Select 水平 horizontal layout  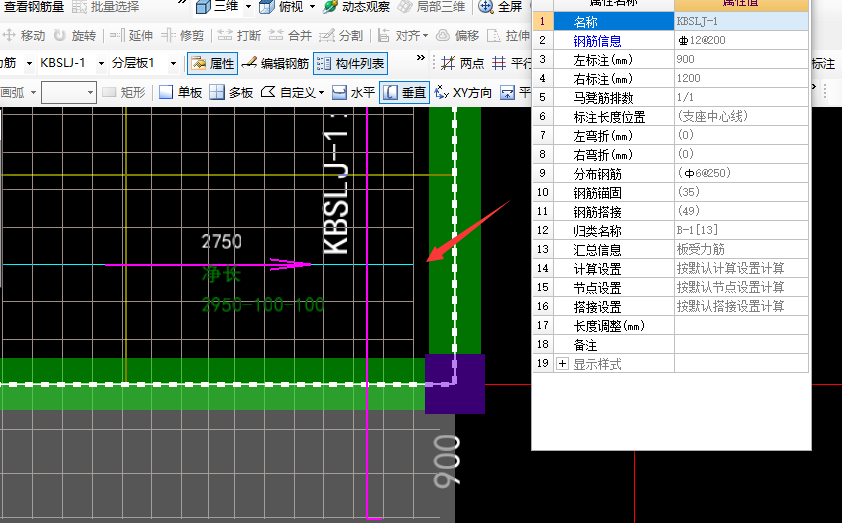point(353,92)
